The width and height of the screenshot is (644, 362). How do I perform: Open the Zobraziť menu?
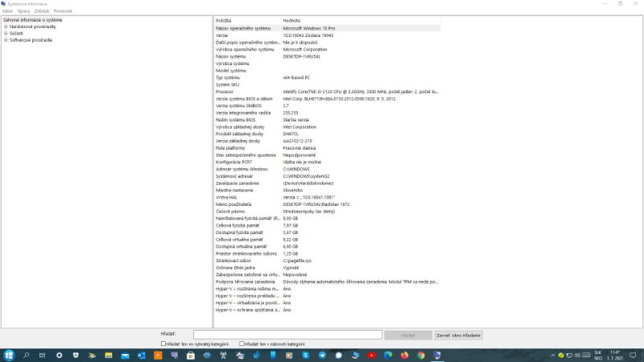(42, 11)
